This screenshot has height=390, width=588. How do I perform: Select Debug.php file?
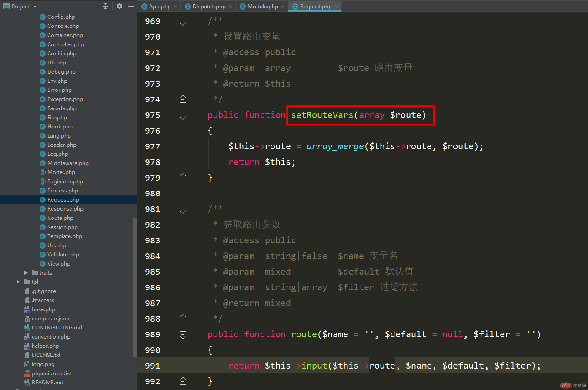point(61,71)
